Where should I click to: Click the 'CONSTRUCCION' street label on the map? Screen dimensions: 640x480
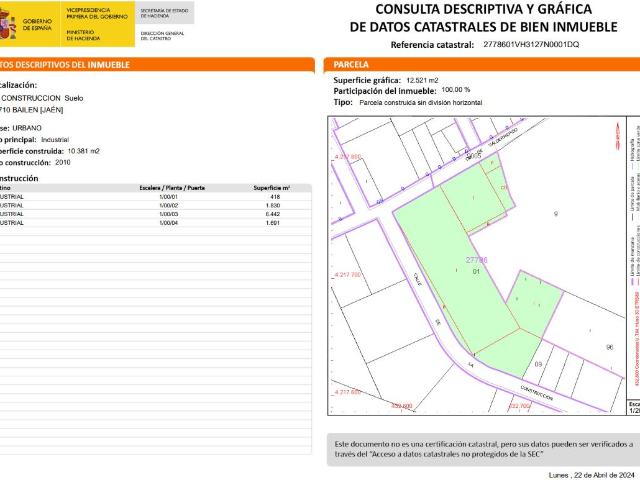tap(537, 393)
